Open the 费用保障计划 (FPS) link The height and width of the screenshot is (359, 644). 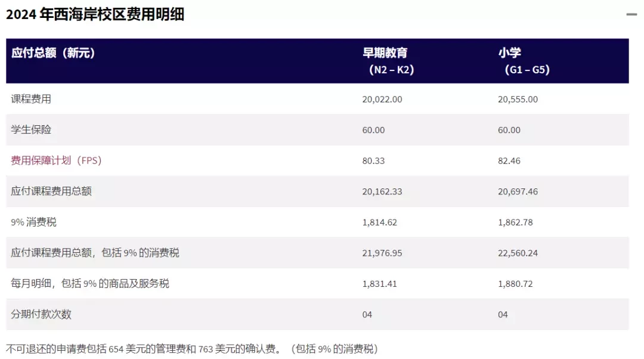tap(56, 160)
